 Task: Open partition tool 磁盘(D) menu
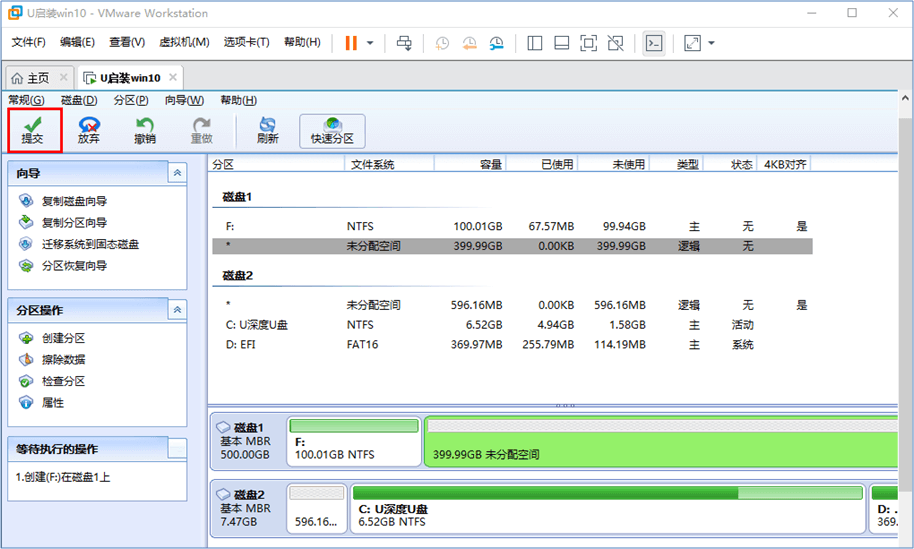[79, 100]
